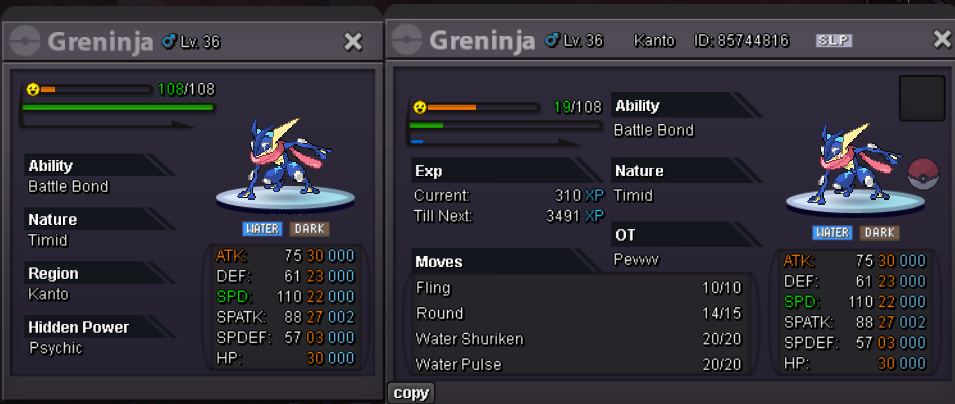Click the copy button
Image resolution: width=955 pixels, height=404 pixels.
coord(411,393)
